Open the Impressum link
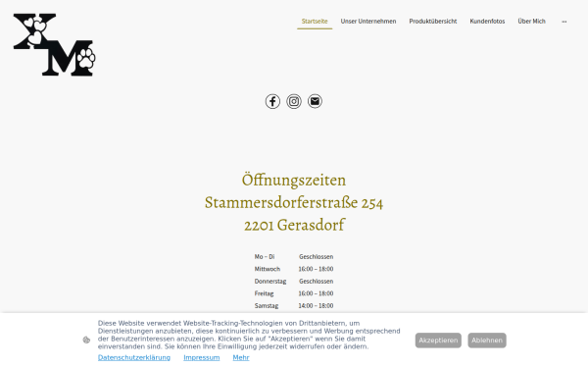 point(201,357)
